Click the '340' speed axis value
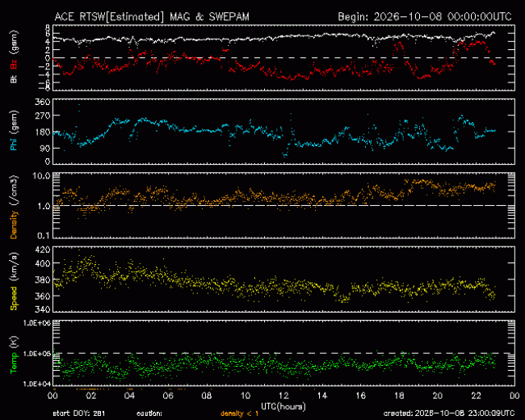This screenshot has width=525, height=420. click(42, 309)
